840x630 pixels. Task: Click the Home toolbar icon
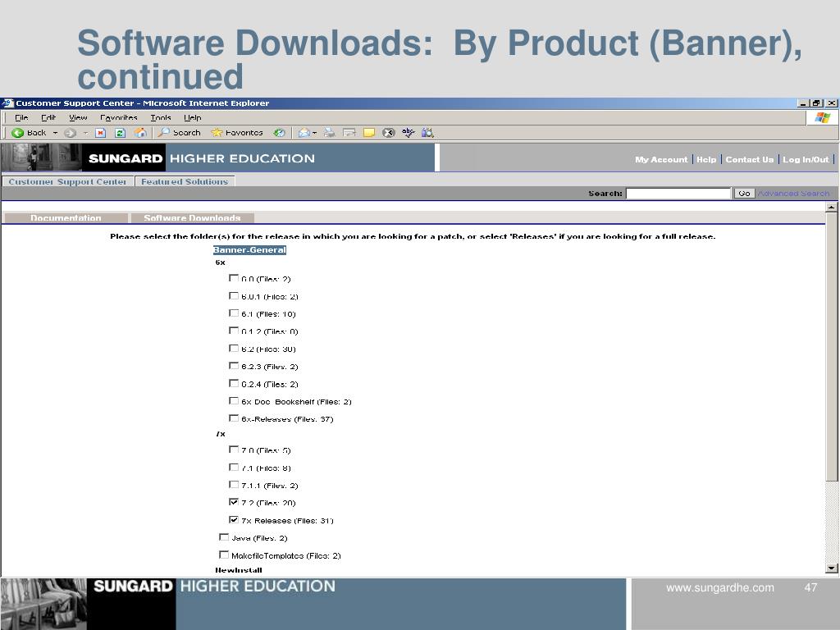(140, 132)
